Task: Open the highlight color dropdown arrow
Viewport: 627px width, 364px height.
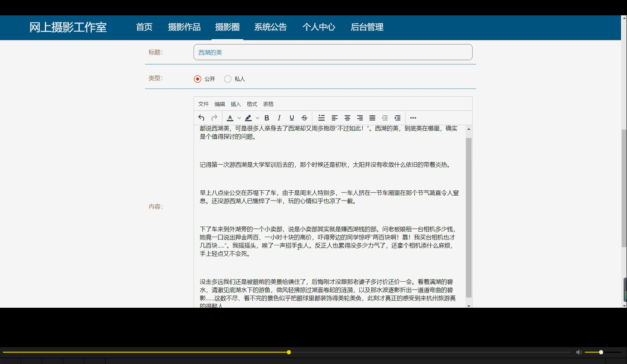Action: pos(257,117)
